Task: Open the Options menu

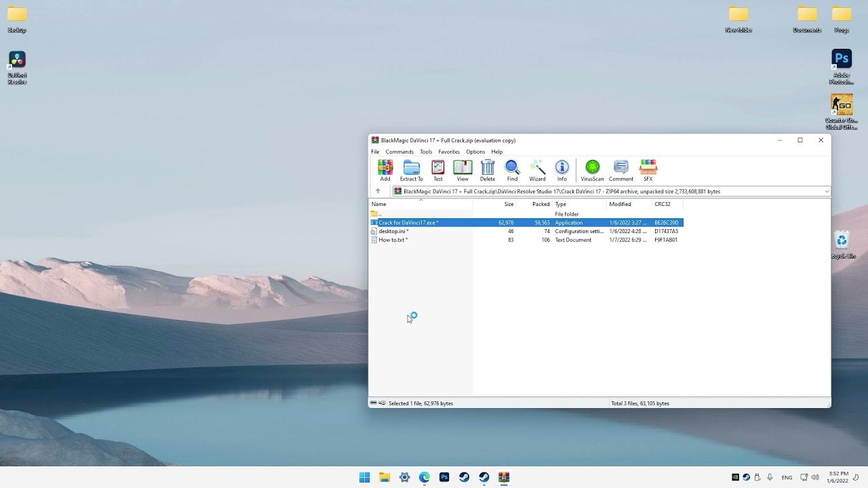Action: point(475,152)
